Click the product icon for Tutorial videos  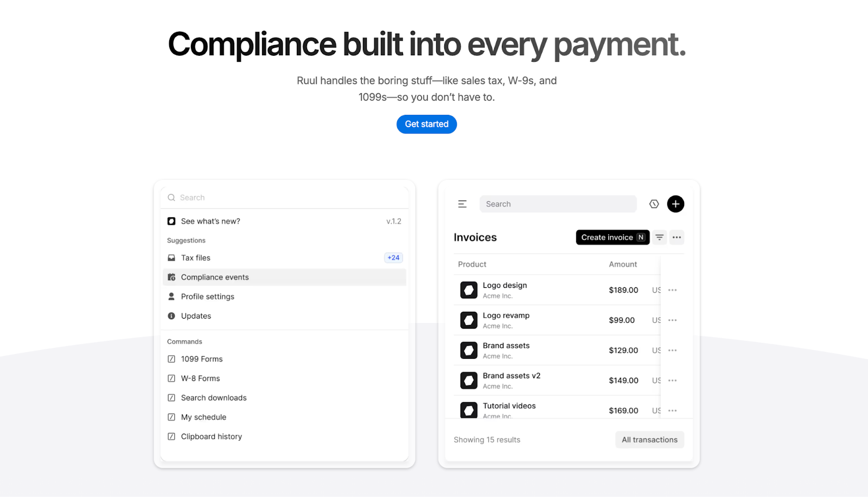coord(469,410)
